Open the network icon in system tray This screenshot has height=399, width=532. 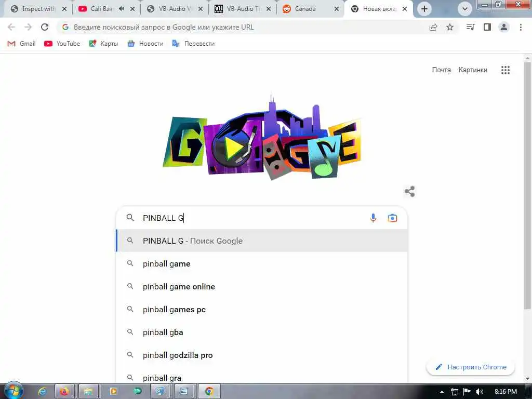[454, 392]
